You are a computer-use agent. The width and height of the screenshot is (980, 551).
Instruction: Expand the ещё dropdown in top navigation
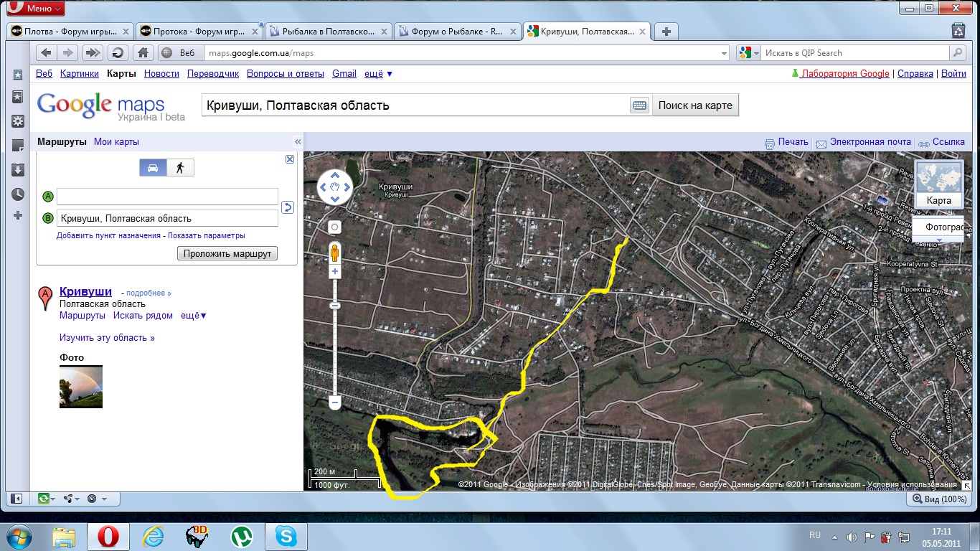pyautogui.click(x=378, y=73)
